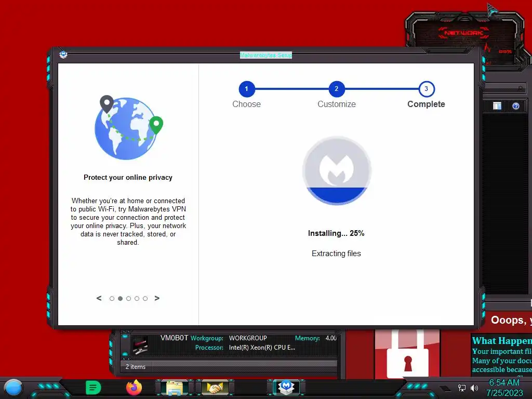
Task: Click the VM0B0T computer icon in Explorer
Action: coord(140,345)
